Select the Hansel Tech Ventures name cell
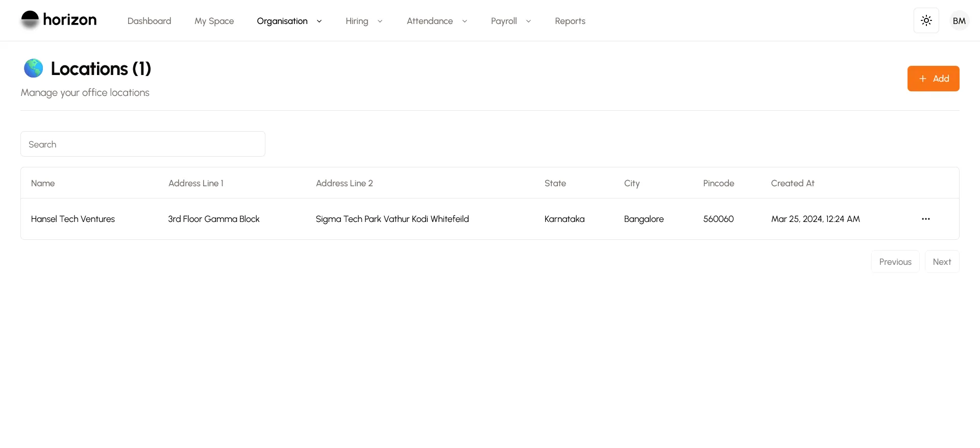Viewport: 980px width, 448px height. (x=73, y=219)
